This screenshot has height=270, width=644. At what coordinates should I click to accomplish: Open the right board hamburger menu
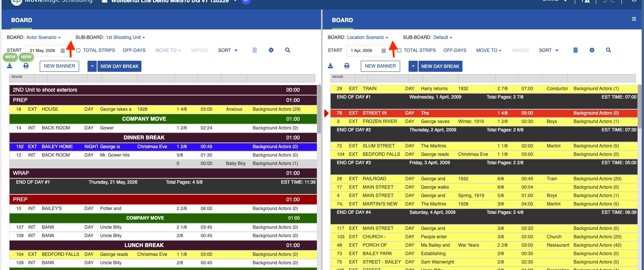634,19
